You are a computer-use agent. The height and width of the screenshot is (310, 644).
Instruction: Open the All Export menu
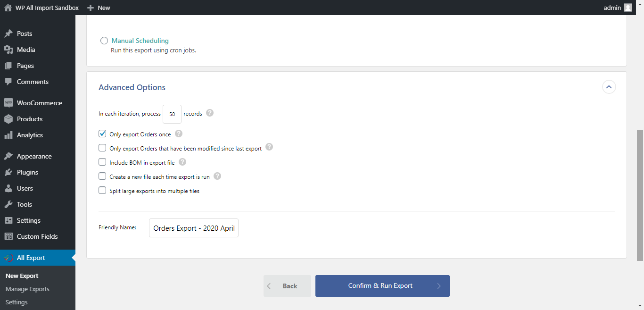38,258
